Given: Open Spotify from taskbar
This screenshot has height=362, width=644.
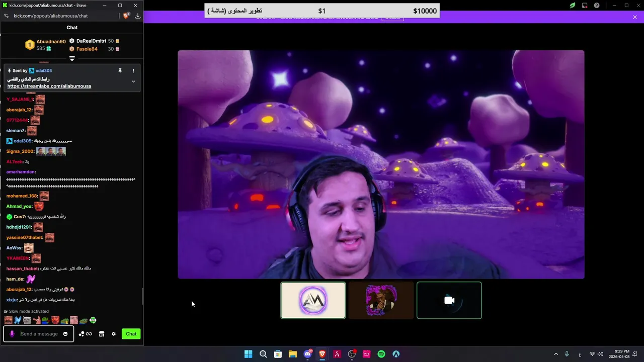Looking at the screenshot, I should click(x=381, y=354).
